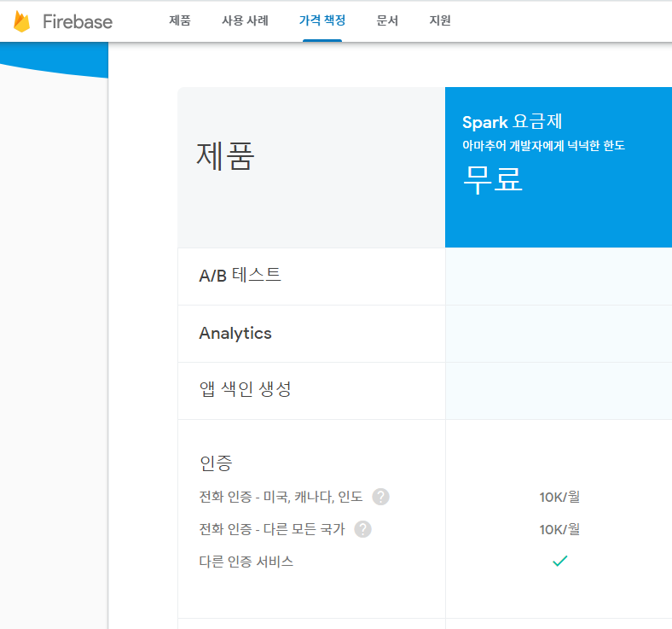Click the Firebase flame logo icon

click(x=21, y=21)
